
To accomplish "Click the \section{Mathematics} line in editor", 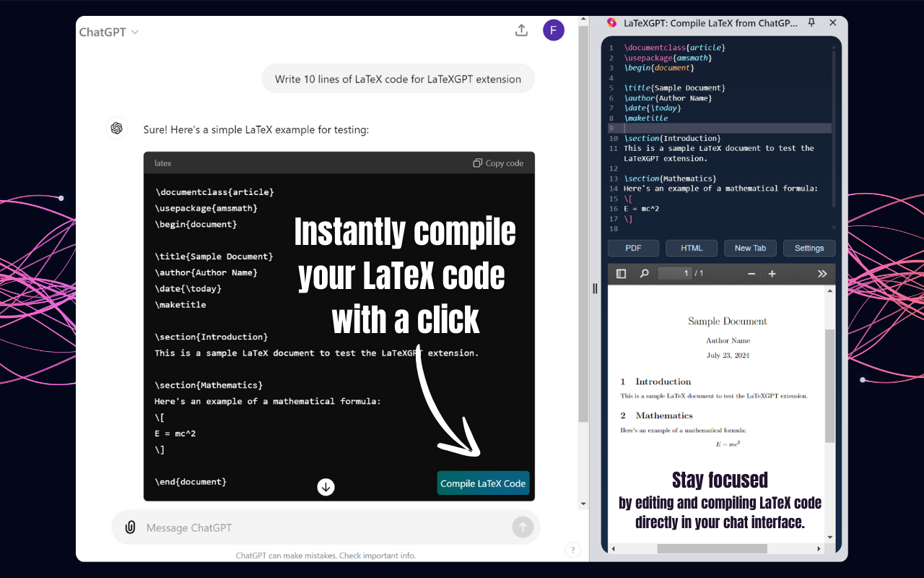I will pos(670,178).
